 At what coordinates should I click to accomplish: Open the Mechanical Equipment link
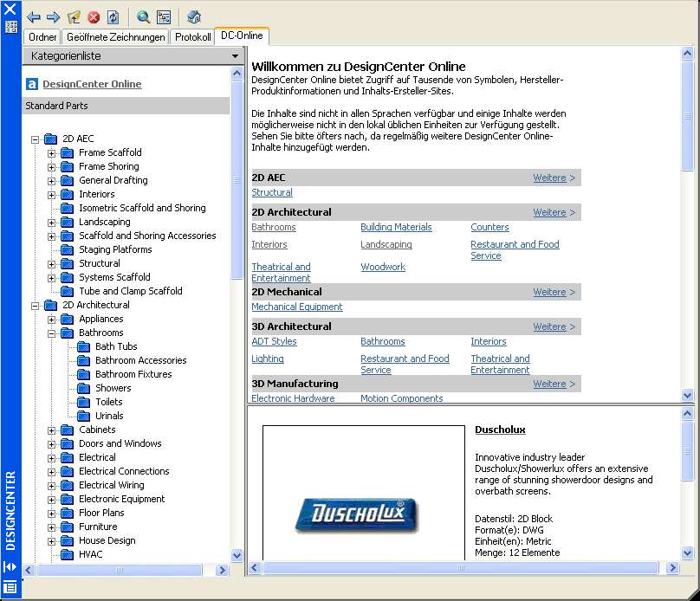(x=297, y=307)
